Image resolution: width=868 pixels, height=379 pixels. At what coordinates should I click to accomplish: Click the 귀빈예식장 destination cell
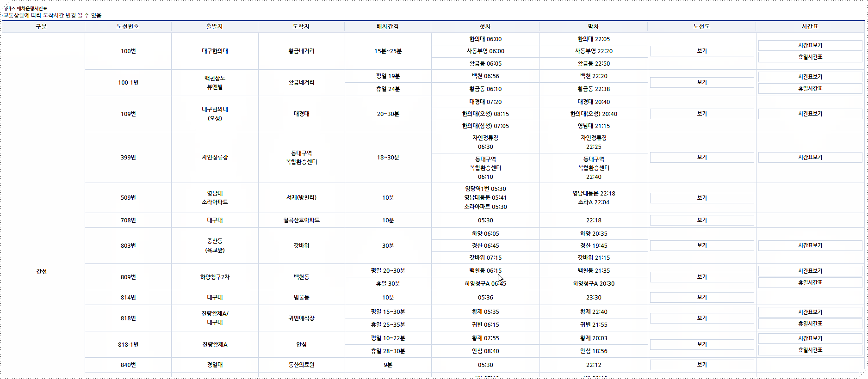pos(301,318)
